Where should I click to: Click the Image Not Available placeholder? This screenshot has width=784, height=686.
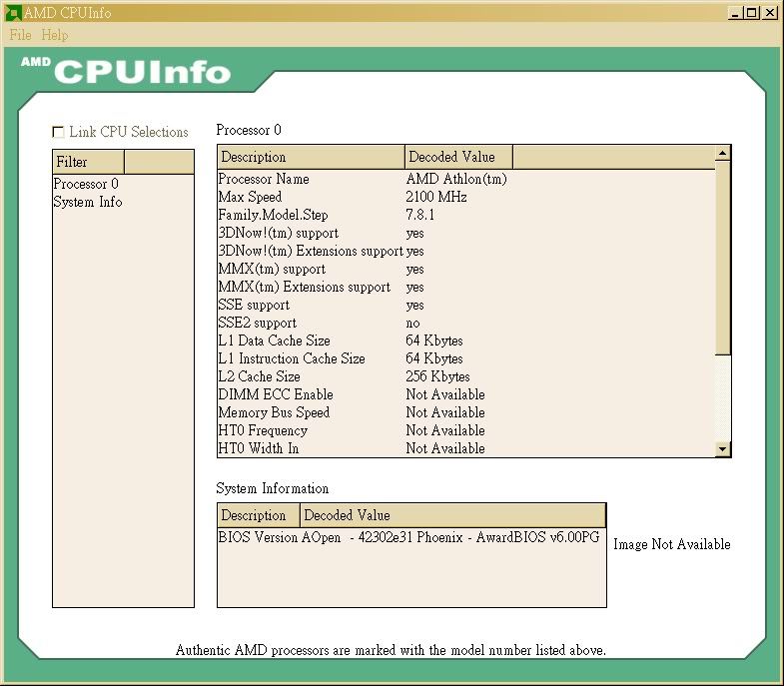pos(672,544)
